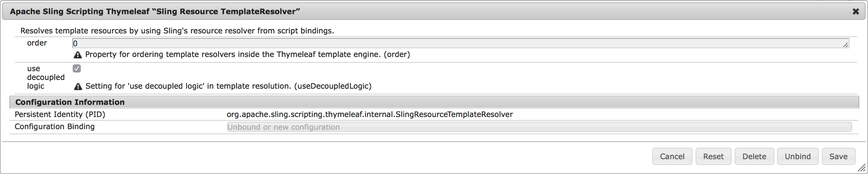This screenshot has width=868, height=174.
Task: Click the warning icon beside order description
Action: (77, 55)
